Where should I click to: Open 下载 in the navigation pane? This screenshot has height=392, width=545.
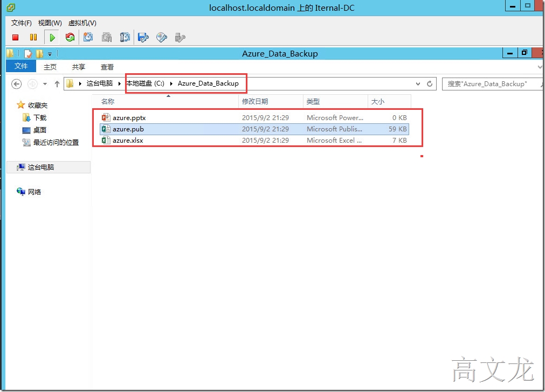(x=40, y=118)
